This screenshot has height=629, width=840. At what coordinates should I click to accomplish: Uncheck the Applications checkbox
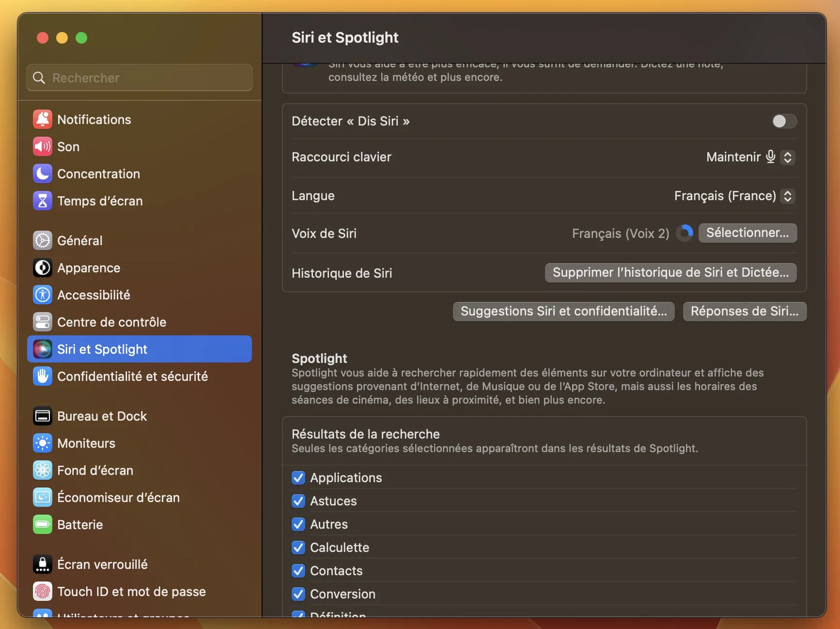pyautogui.click(x=298, y=478)
